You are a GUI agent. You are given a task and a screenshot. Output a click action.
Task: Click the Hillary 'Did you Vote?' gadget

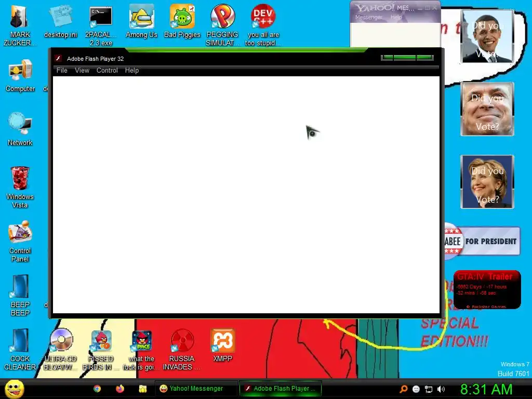[x=487, y=181]
